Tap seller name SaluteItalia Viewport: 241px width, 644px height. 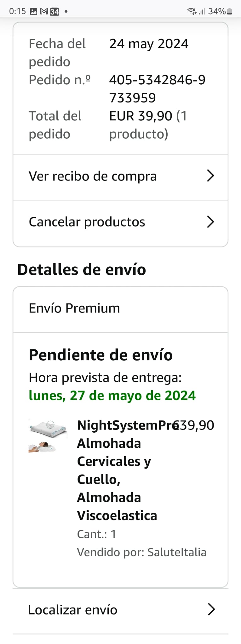pyautogui.click(x=177, y=552)
